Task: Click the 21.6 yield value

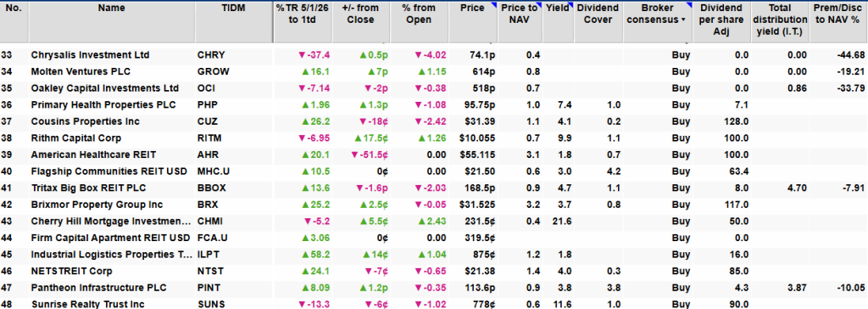Action: 561,222
